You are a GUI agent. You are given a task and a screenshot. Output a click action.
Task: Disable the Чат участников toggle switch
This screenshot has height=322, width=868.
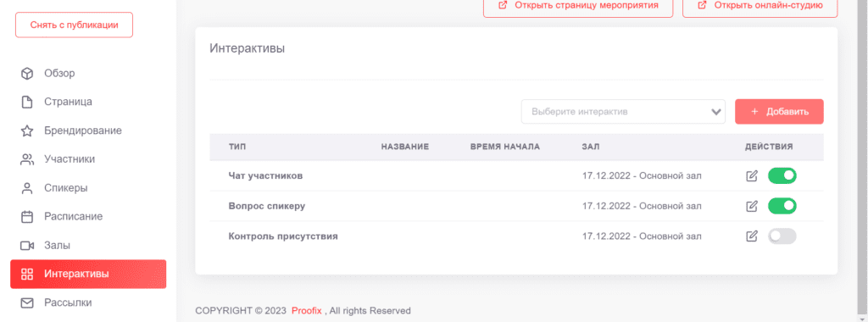pyautogui.click(x=782, y=176)
